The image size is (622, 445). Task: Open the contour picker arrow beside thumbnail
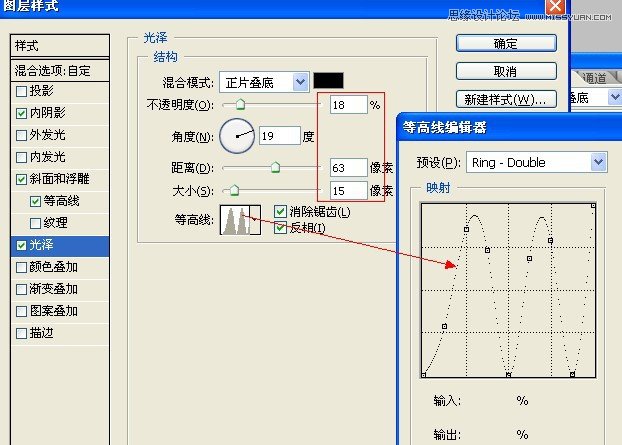click(255, 219)
